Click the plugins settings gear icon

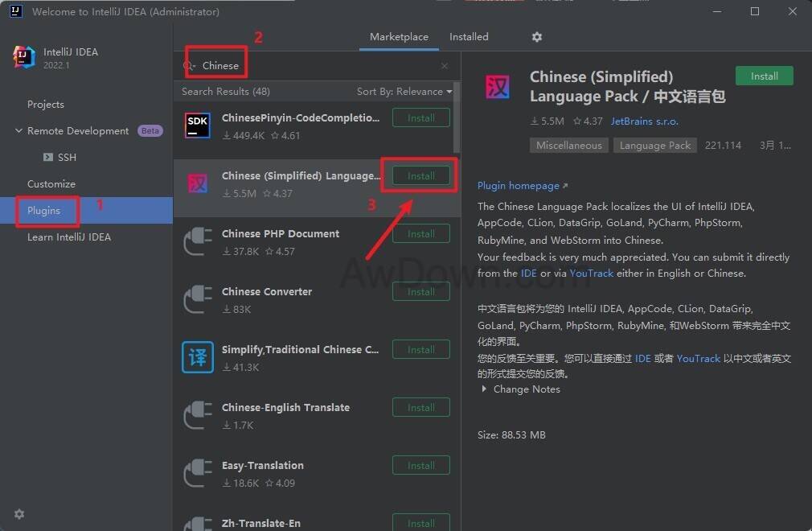point(537,37)
